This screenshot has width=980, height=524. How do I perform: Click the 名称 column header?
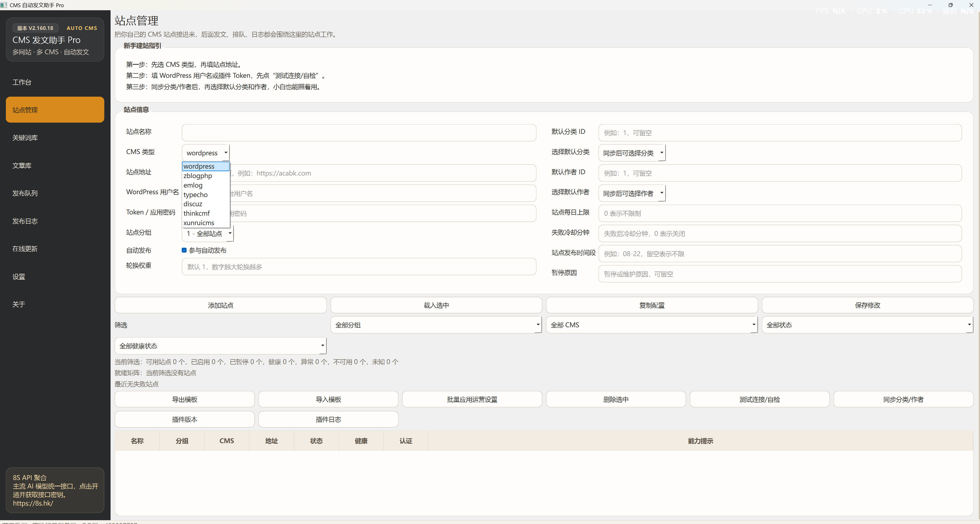click(137, 441)
